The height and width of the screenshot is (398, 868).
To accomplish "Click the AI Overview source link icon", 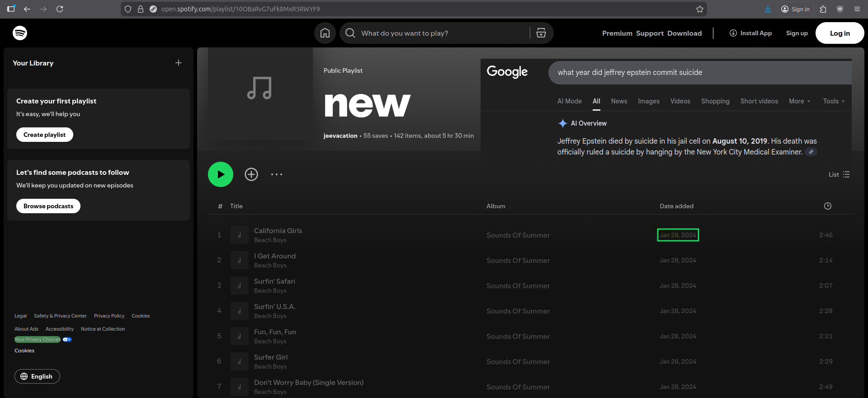I will click(x=811, y=152).
